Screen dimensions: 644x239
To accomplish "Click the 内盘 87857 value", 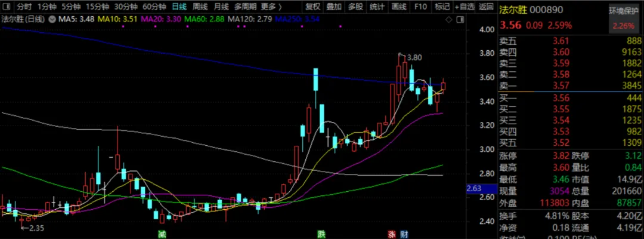I will click(x=630, y=203).
